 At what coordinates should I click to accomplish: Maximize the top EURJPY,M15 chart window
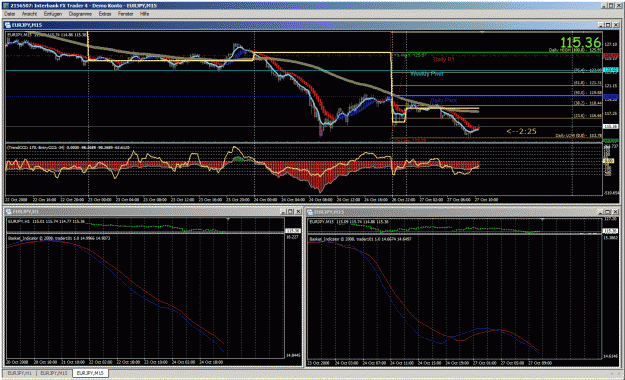tap(608, 25)
